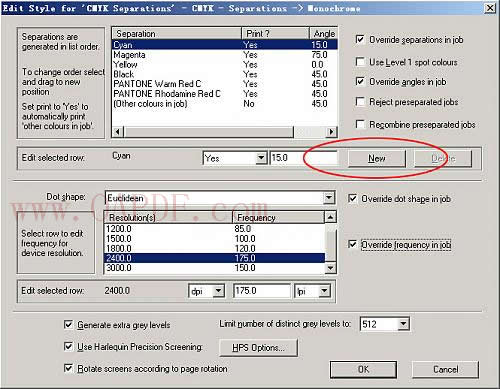
Task: Open HPS Options dialog
Action: 258,348
